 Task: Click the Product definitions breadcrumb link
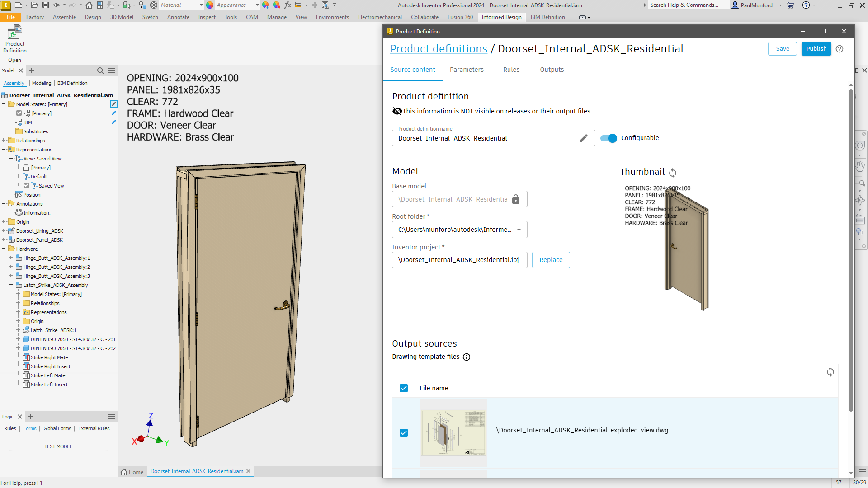point(439,49)
